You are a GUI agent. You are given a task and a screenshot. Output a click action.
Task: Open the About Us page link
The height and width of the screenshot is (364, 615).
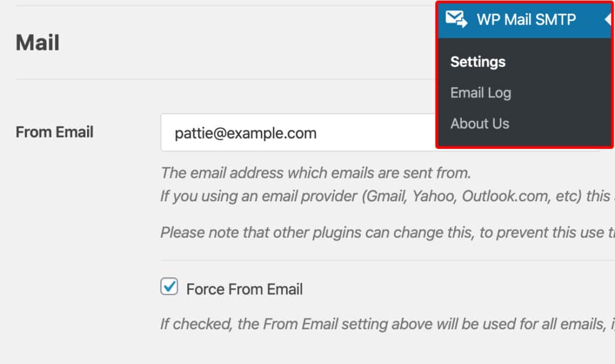coord(479,124)
